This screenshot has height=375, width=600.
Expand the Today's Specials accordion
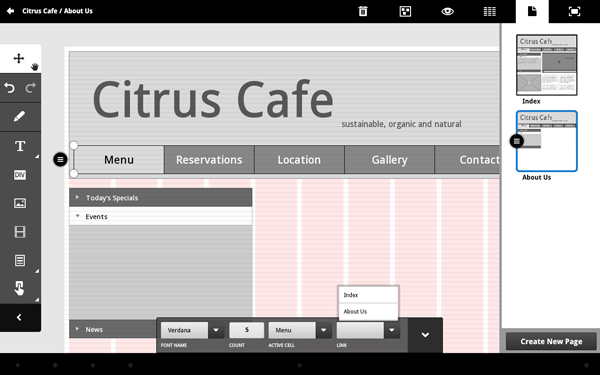160,197
